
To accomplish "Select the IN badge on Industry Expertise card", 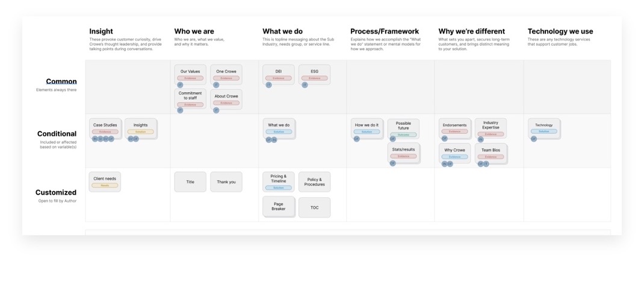I will [480, 139].
